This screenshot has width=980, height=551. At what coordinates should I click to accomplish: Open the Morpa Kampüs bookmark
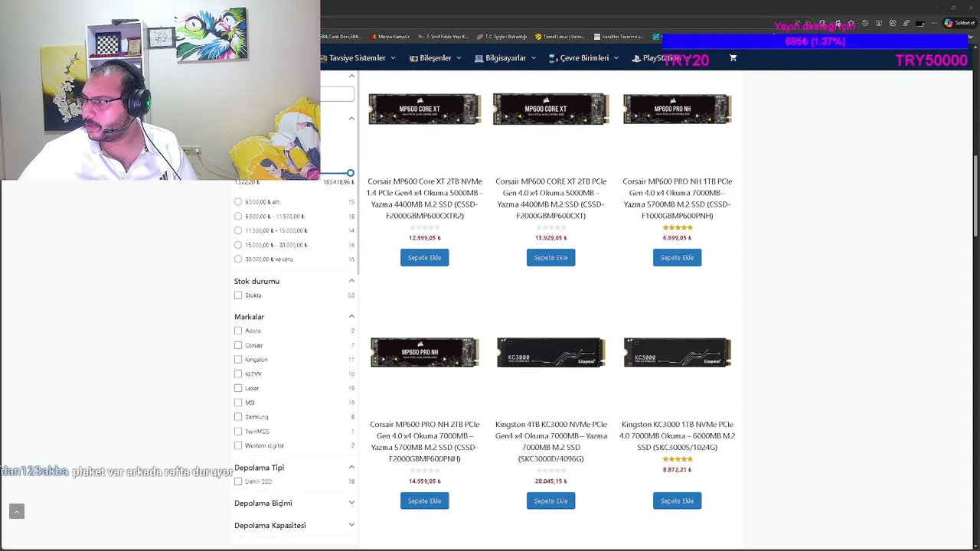click(390, 37)
